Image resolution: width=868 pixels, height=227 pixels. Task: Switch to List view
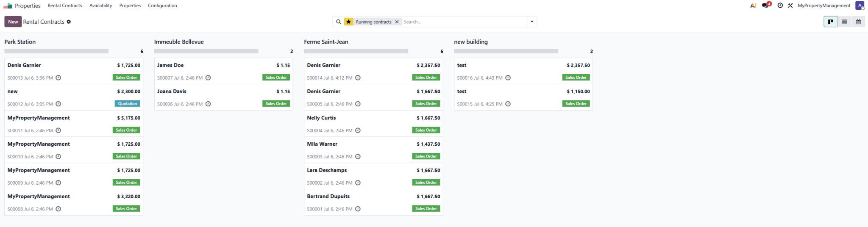coord(844,22)
